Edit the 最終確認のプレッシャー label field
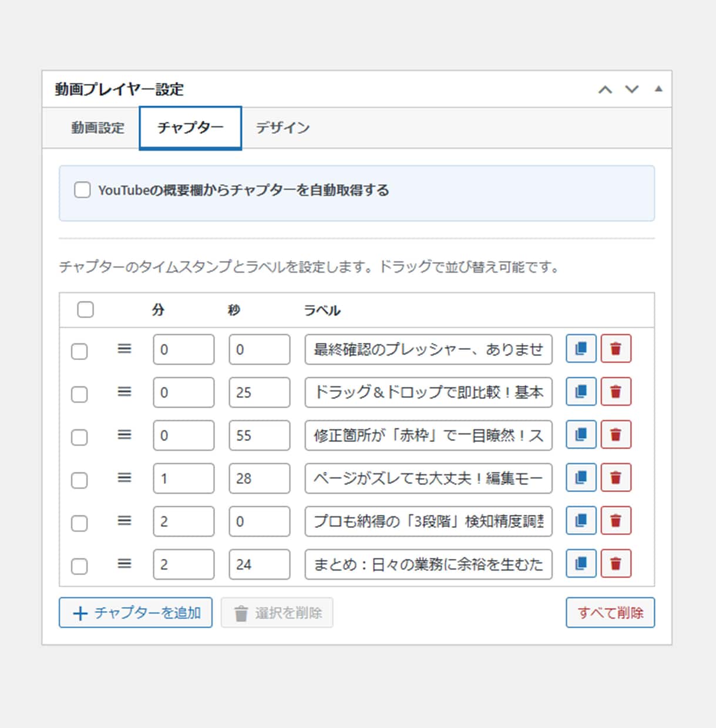The image size is (716, 728). click(x=428, y=349)
